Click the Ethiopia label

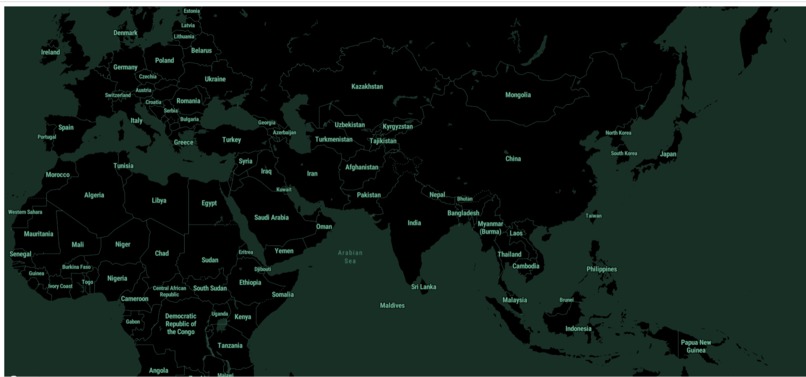[x=250, y=282]
